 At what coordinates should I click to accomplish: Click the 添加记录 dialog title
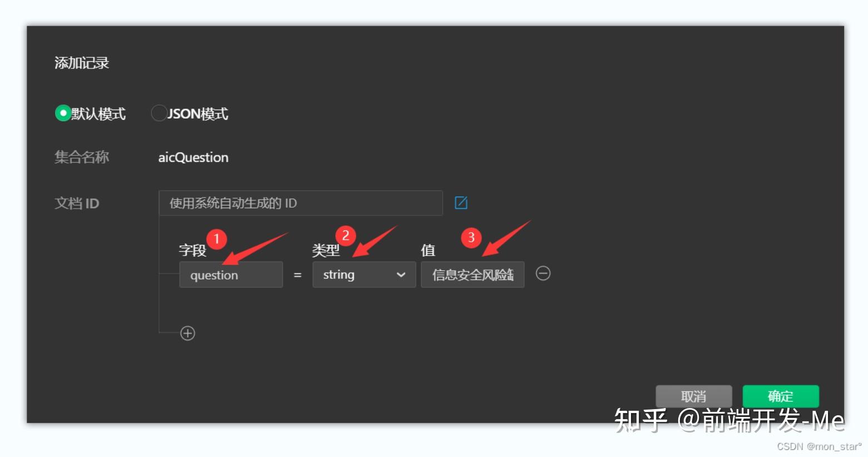click(82, 63)
